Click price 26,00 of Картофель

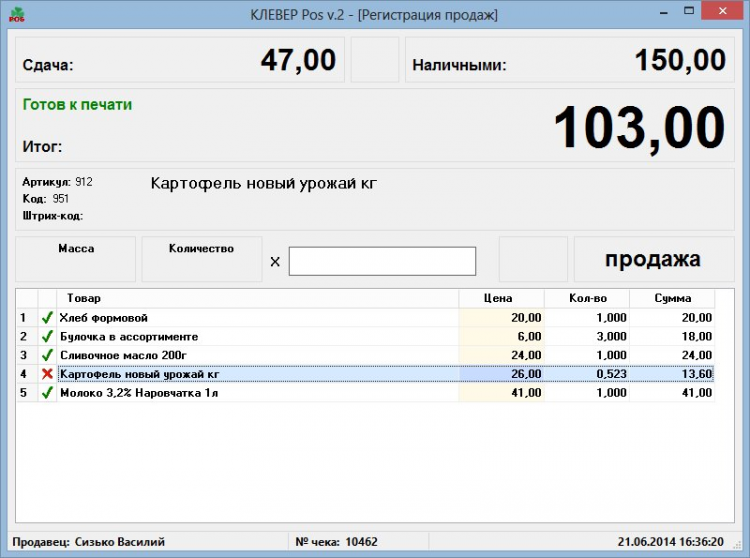click(526, 374)
